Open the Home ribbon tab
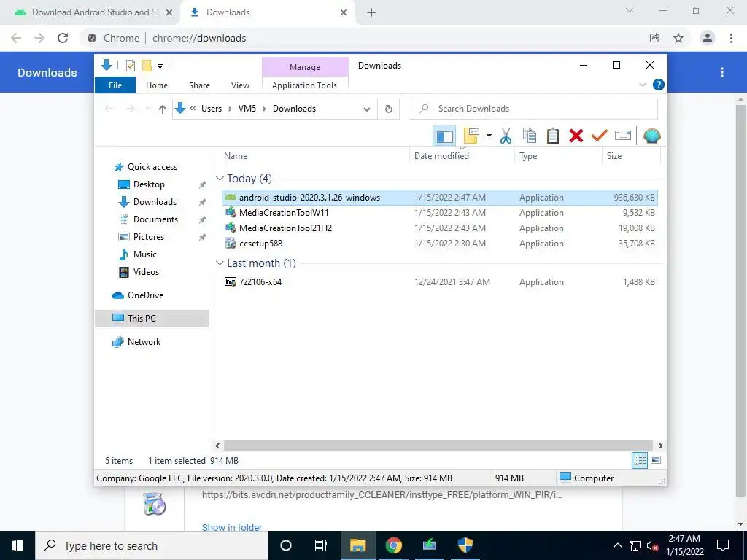This screenshot has width=747, height=560. click(157, 85)
